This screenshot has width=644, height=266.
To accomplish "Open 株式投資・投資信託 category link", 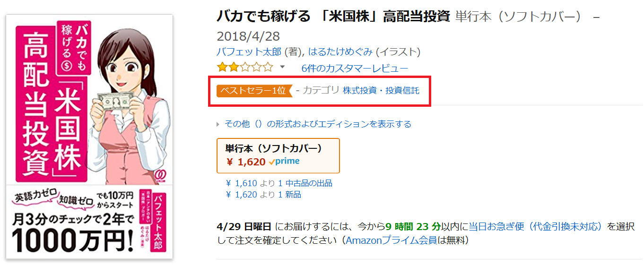I will tap(381, 90).
